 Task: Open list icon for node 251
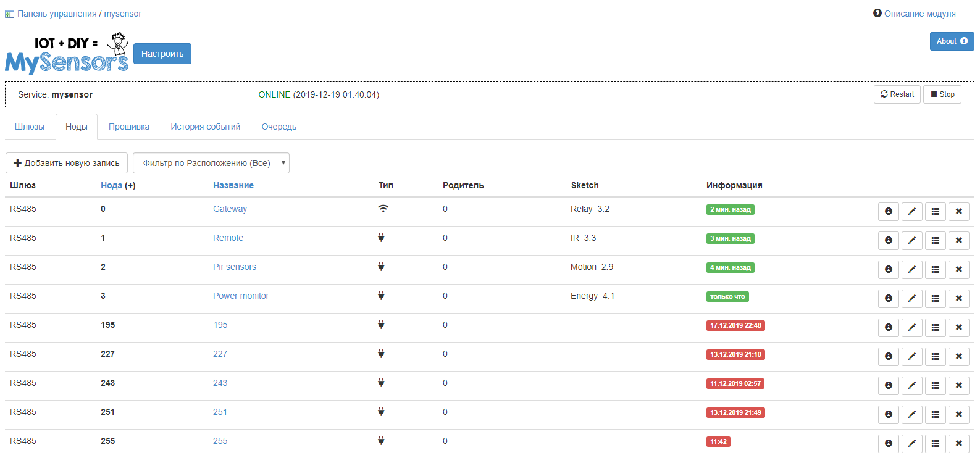(x=935, y=414)
